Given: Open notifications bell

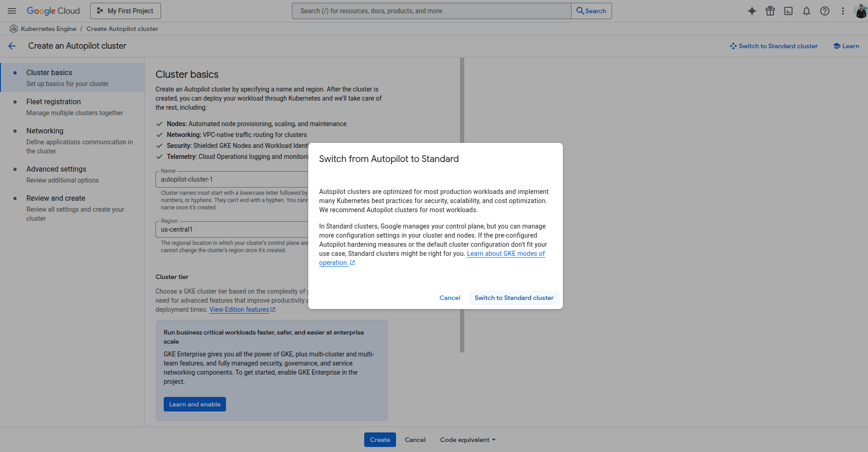Looking at the screenshot, I should [x=807, y=11].
